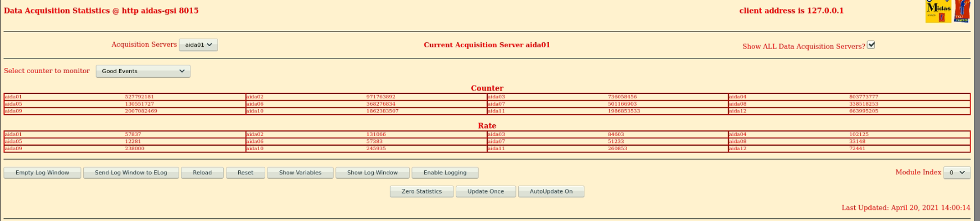This screenshot has height=221, width=980.
Task: Click the client address is 127.0.0.1 text
Action: [x=791, y=11]
